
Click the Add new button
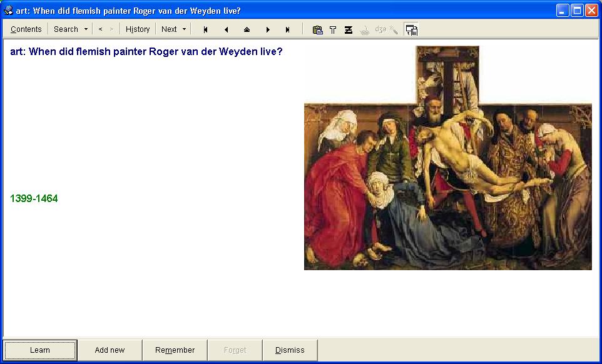point(110,350)
